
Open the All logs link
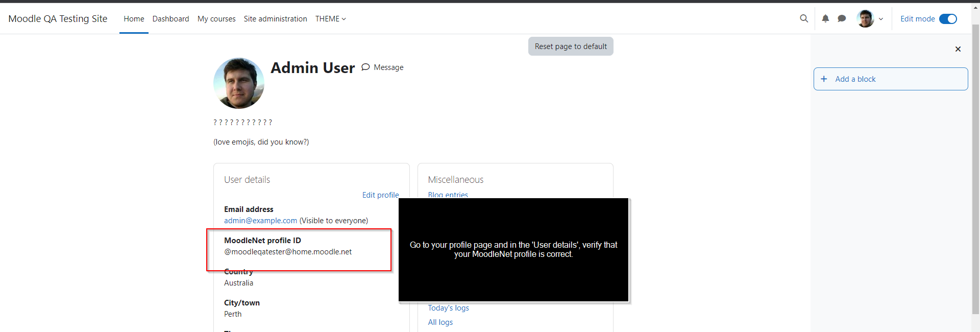[x=440, y=322]
